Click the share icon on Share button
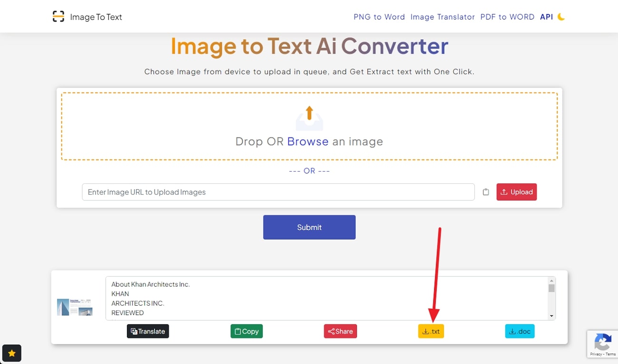This screenshot has height=364, width=618. coord(332,331)
